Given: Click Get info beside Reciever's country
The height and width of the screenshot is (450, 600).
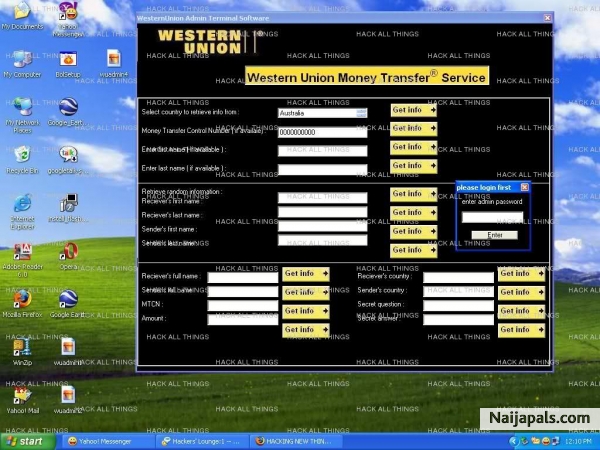Looking at the screenshot, I should (522, 274).
